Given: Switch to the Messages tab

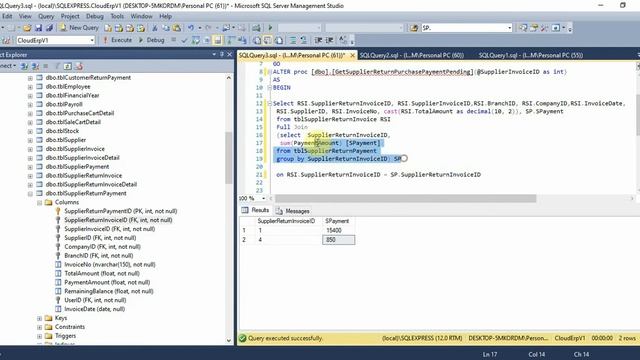Looking at the screenshot, I should click(293, 211).
